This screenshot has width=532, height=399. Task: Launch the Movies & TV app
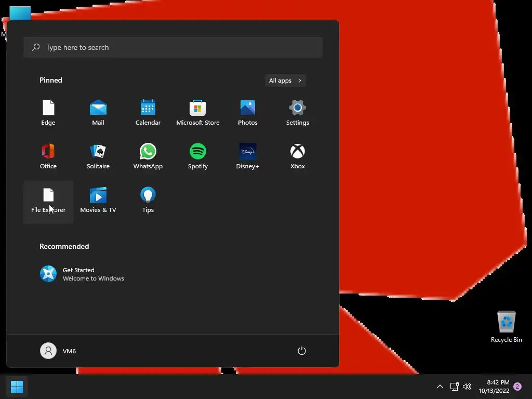[98, 201]
